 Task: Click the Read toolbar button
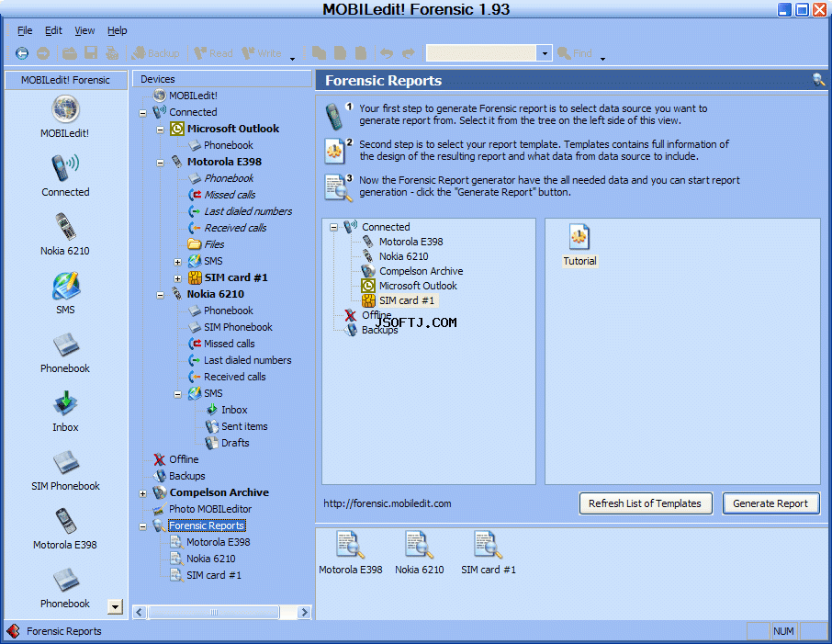tap(213, 53)
